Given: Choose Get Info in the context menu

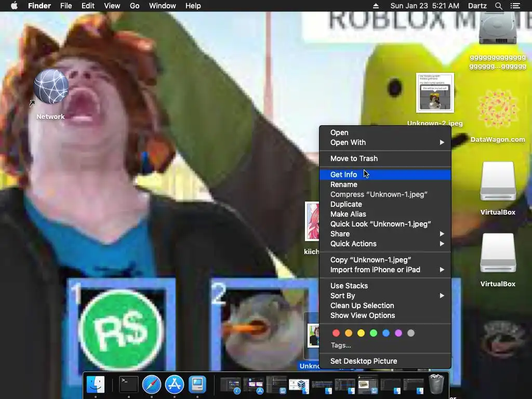Looking at the screenshot, I should 385,175.
